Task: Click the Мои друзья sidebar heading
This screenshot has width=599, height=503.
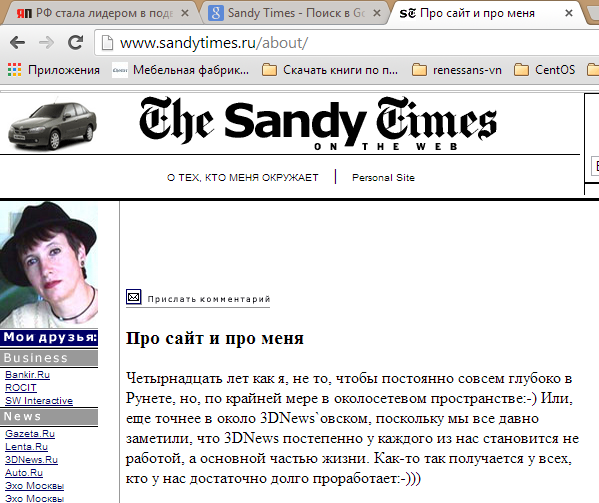Action: 49,337
